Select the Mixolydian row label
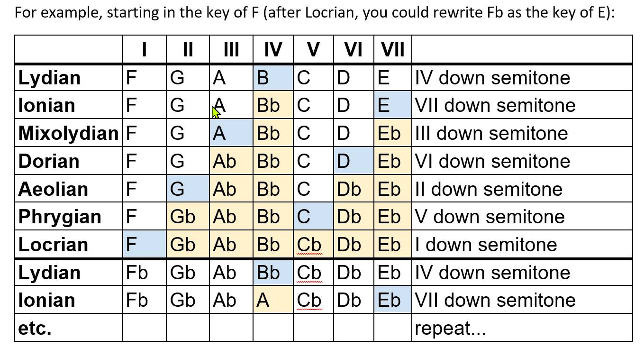 click(x=68, y=133)
